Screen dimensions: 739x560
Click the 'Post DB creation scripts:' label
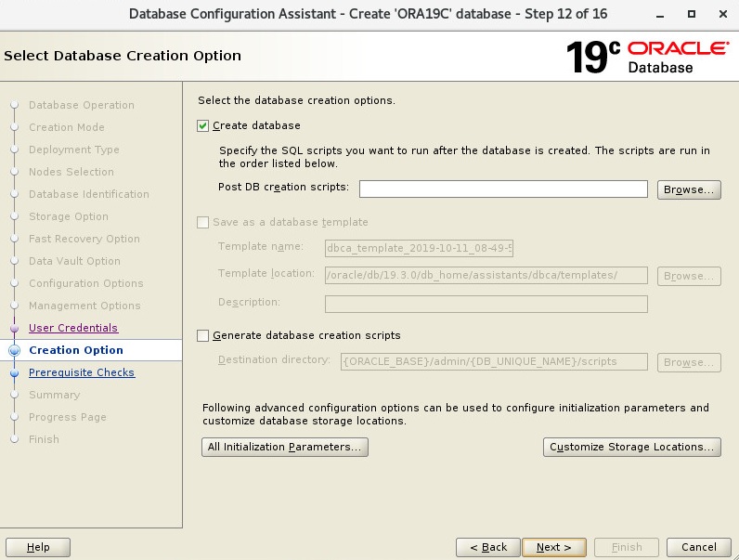click(x=283, y=188)
